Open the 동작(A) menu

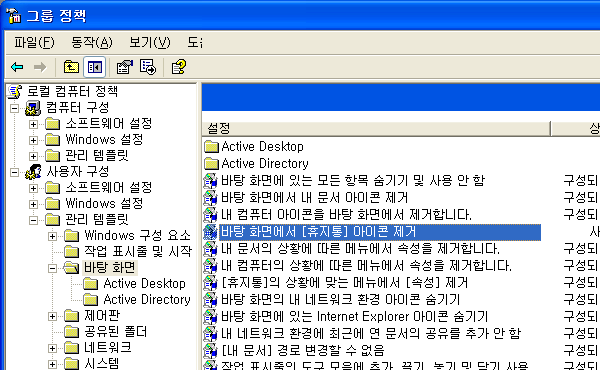(92, 42)
